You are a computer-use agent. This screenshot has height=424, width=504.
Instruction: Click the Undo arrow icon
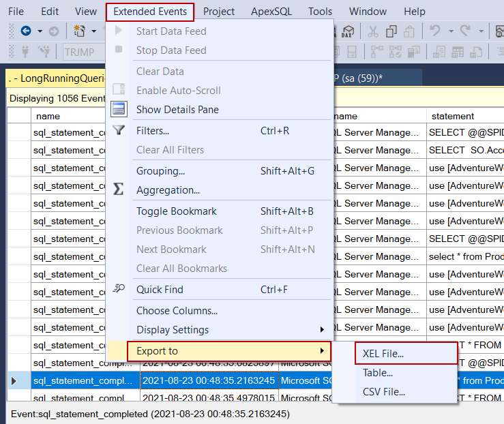pos(435,31)
